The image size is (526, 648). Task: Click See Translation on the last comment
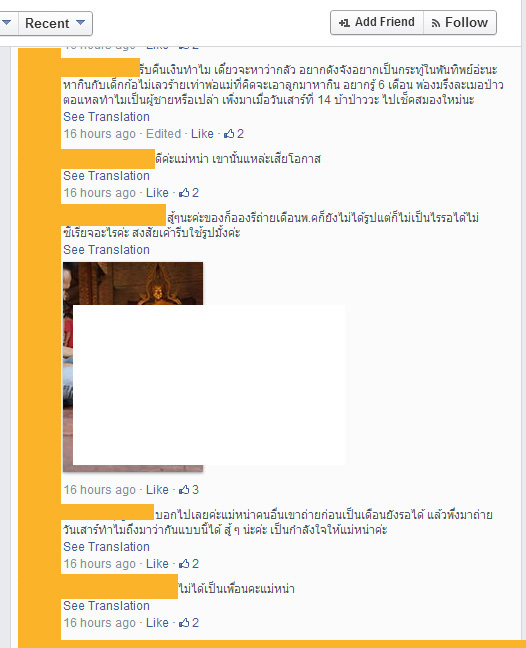point(106,606)
